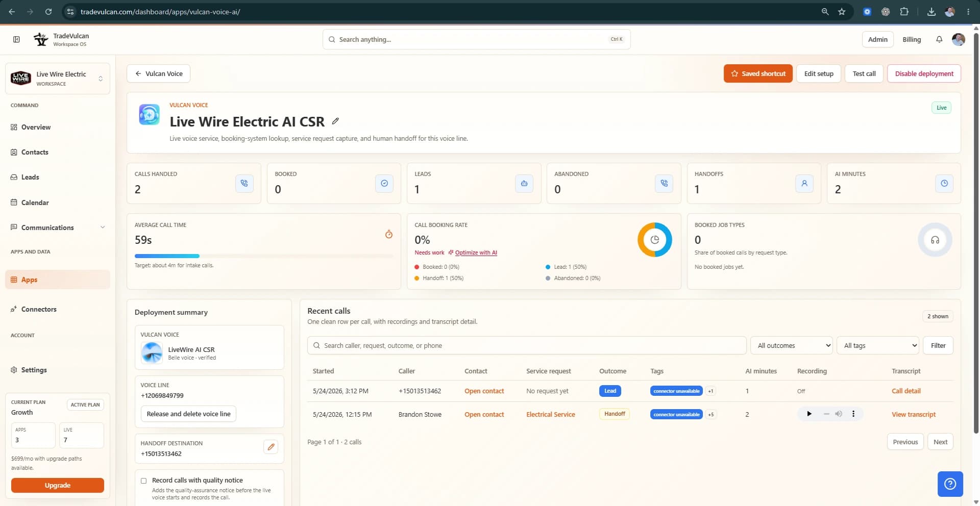The width and height of the screenshot is (980, 506).
Task: Click the AI Minutes clock icon
Action: (944, 183)
